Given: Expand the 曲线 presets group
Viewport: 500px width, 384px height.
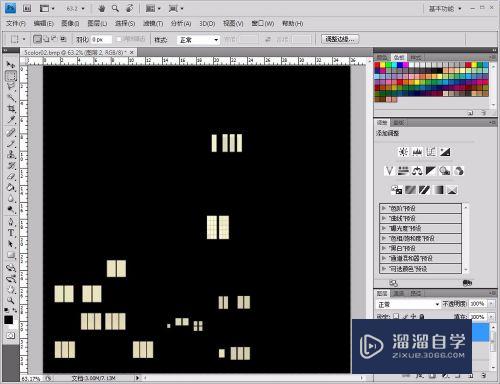Looking at the screenshot, I should tap(383, 218).
